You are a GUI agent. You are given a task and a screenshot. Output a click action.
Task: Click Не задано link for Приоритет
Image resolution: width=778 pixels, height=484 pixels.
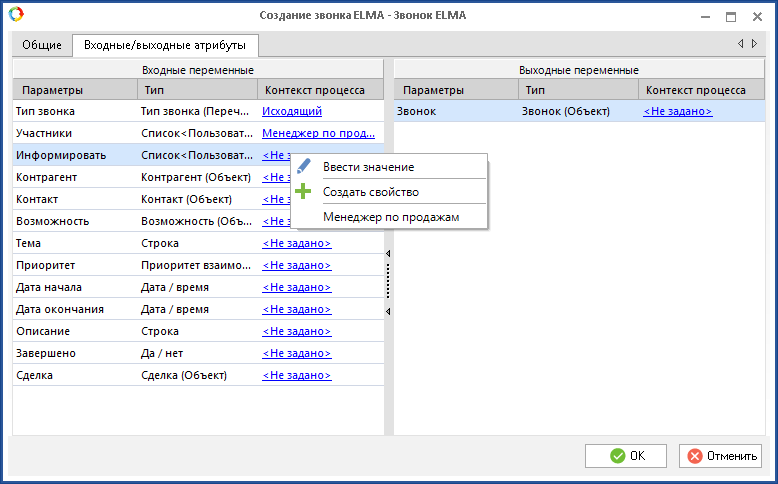click(x=297, y=265)
